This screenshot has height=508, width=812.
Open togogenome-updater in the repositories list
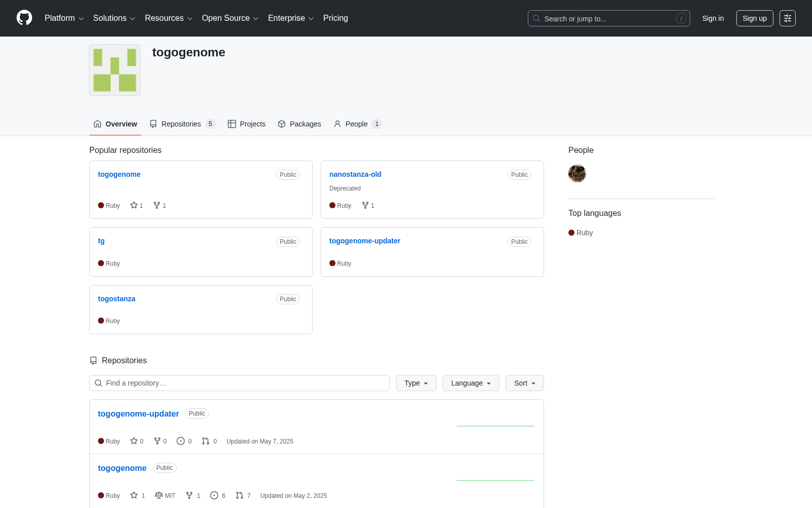point(139,414)
